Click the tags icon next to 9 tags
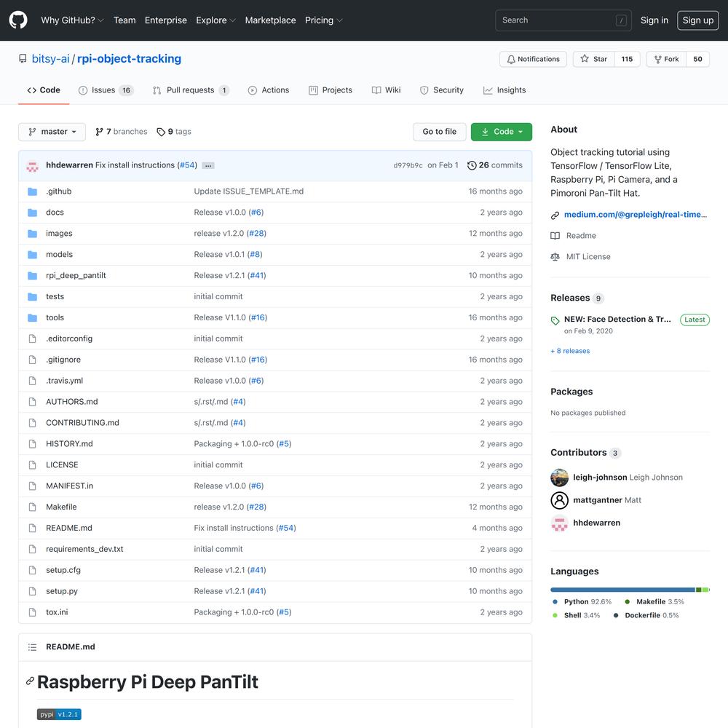 point(161,132)
